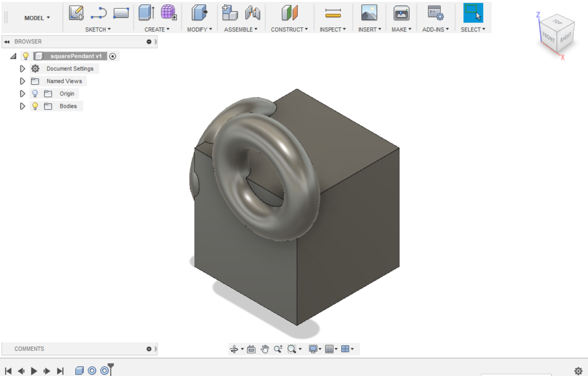Toggle visibility of the Bodies folder
The width and height of the screenshot is (588, 376).
click(35, 106)
